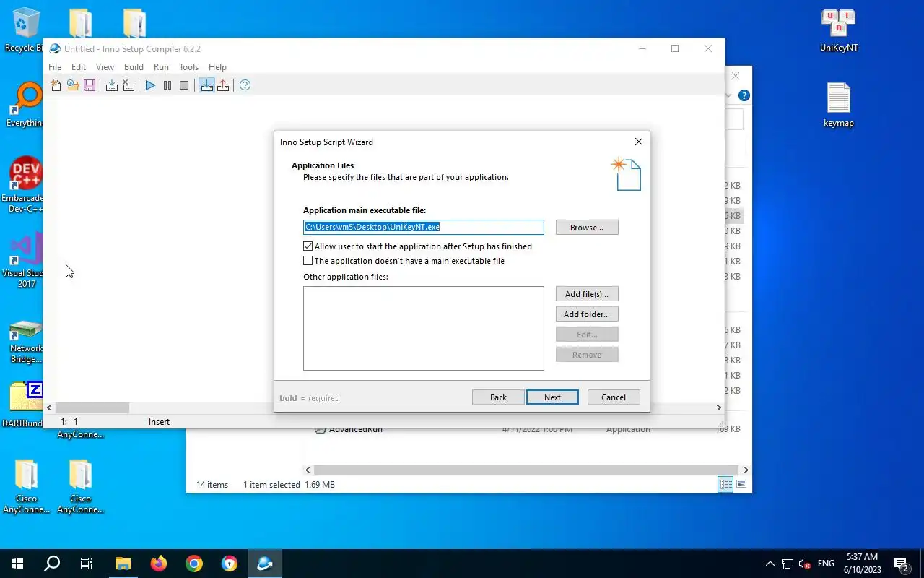Image resolution: width=924 pixels, height=578 pixels.
Task: Open File Explorer from the taskbar
Action: click(x=123, y=564)
